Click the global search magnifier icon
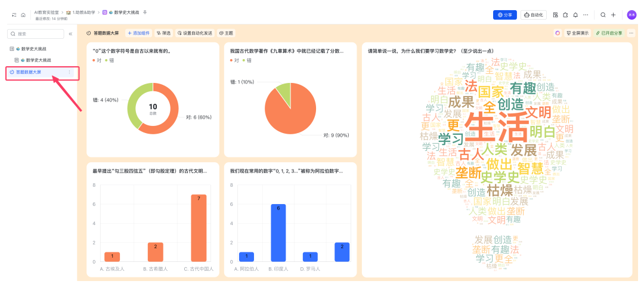644x287 pixels. tap(603, 15)
